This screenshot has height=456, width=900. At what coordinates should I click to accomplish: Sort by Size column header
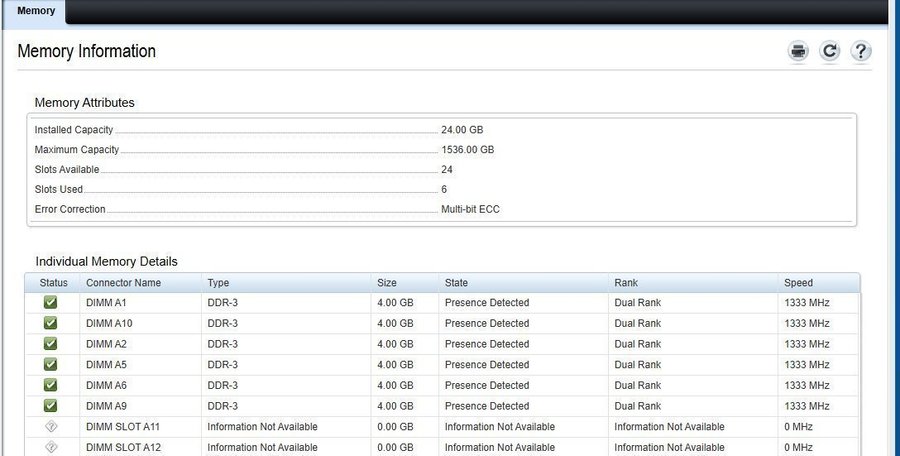(387, 283)
